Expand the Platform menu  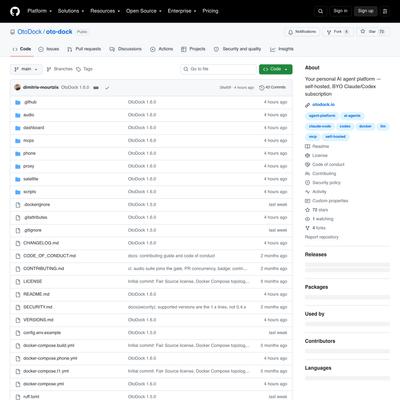pos(39,11)
